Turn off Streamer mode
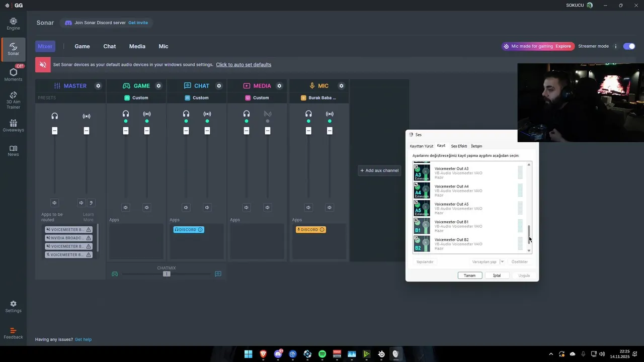Image resolution: width=644 pixels, height=362 pixels. pos(629,46)
